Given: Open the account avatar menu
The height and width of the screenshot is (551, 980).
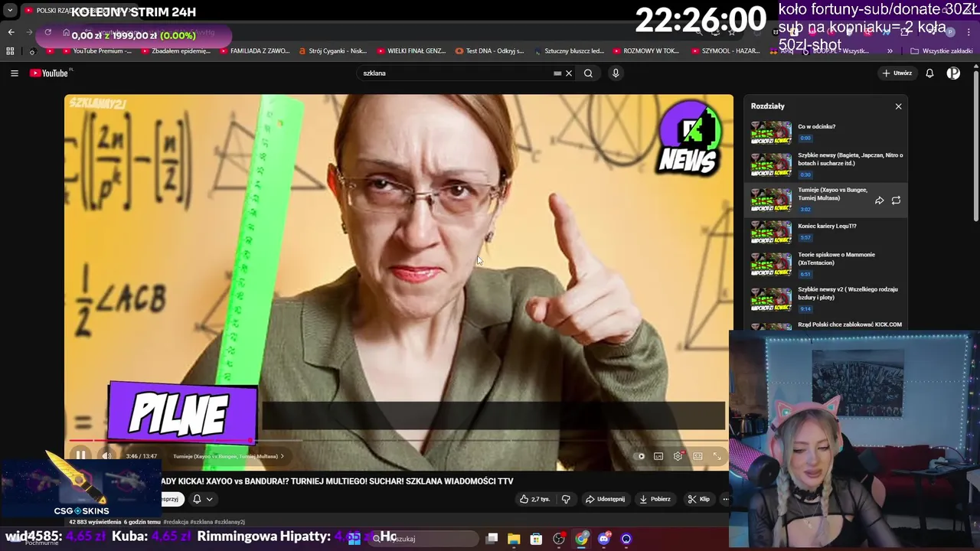Looking at the screenshot, I should point(953,73).
